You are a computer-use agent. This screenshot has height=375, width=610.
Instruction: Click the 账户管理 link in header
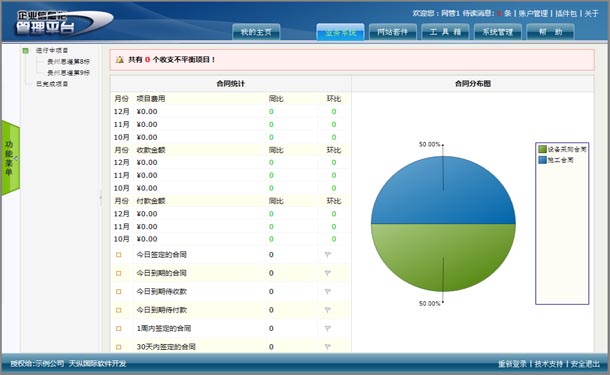point(533,14)
